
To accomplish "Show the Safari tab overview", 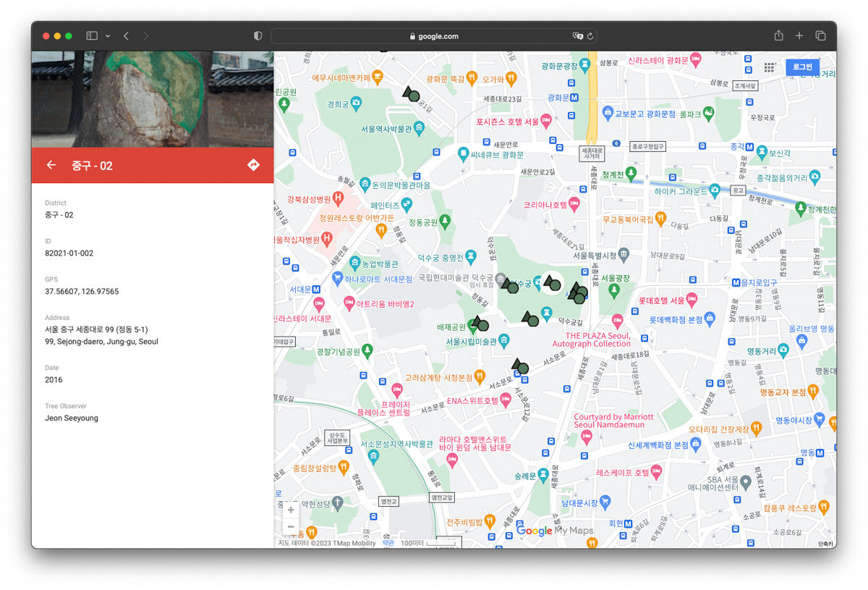I will click(x=820, y=35).
